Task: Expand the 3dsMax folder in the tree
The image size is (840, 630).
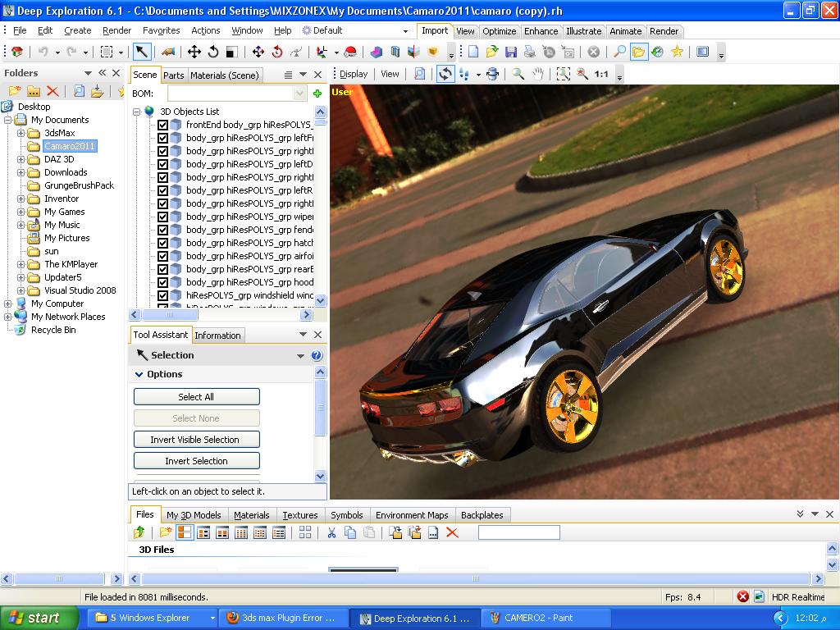Action: 21,133
